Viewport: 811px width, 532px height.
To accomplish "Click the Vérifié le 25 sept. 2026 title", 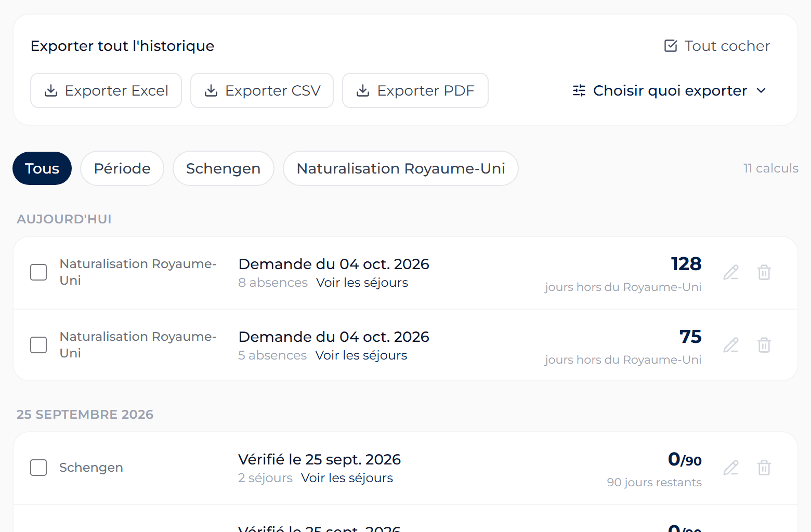I will tap(319, 459).
